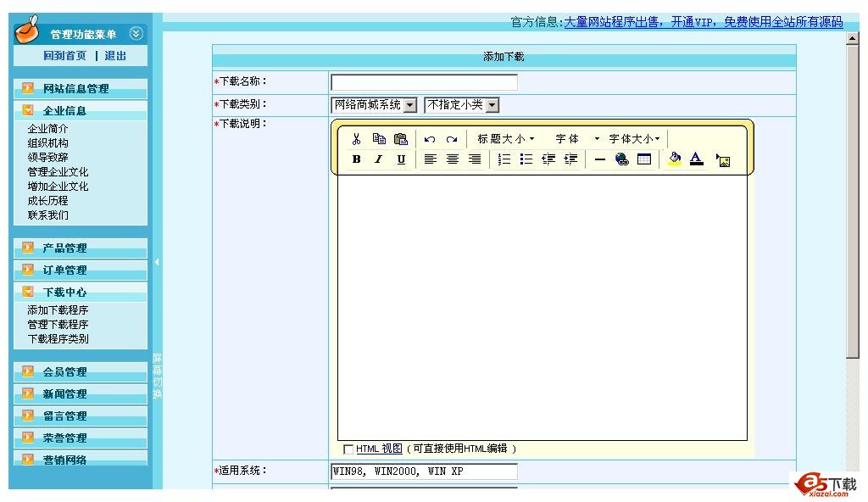Open 增加企业文化 menu item

[58, 187]
